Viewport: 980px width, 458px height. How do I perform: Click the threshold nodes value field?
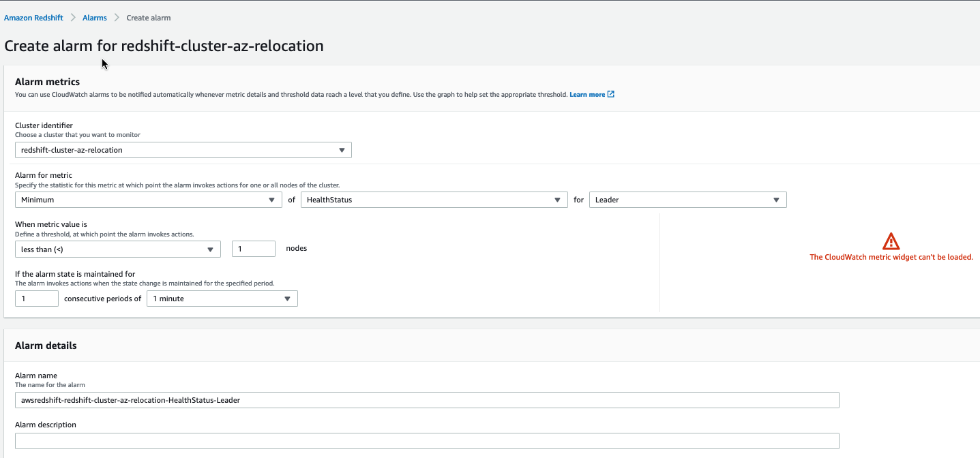point(253,249)
